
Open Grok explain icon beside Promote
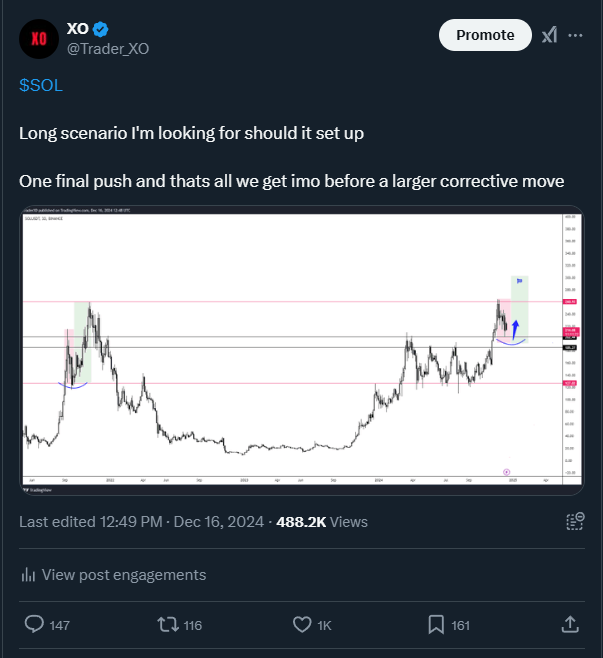(x=550, y=35)
